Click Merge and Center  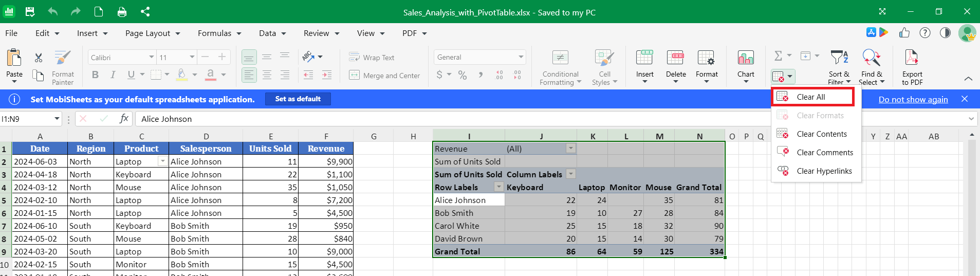[x=384, y=76]
